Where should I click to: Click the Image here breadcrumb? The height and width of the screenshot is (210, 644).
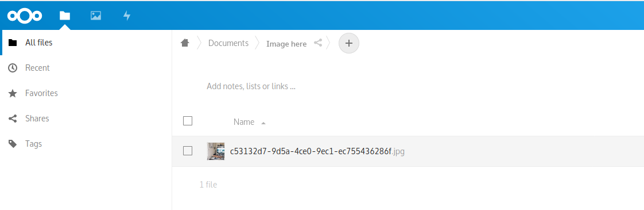pyautogui.click(x=286, y=44)
